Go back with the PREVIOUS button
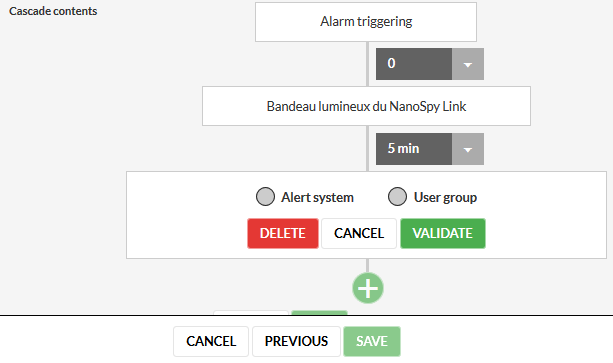 [x=296, y=342]
